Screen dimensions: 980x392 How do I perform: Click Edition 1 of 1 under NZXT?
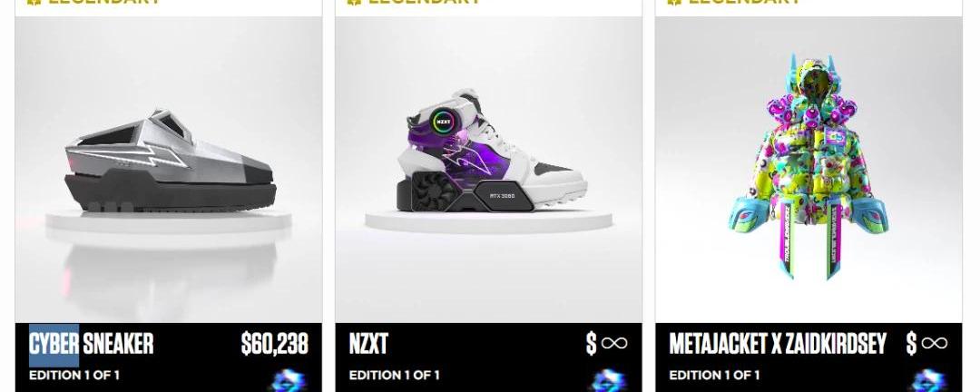click(395, 375)
